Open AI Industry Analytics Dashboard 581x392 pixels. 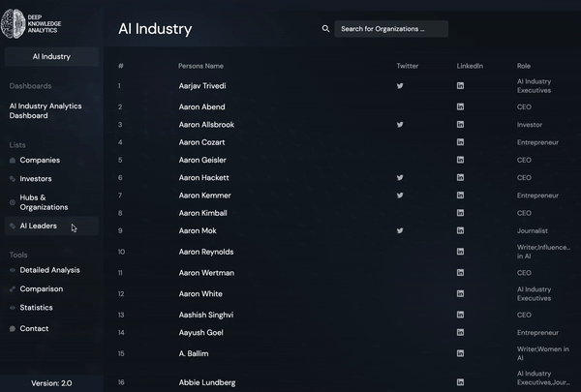point(46,110)
